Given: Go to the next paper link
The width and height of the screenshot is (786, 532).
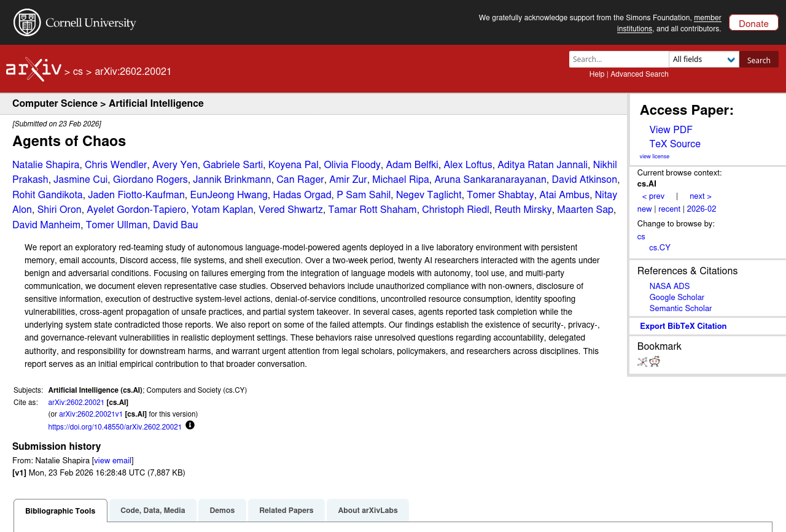Looking at the screenshot, I should coord(700,196).
